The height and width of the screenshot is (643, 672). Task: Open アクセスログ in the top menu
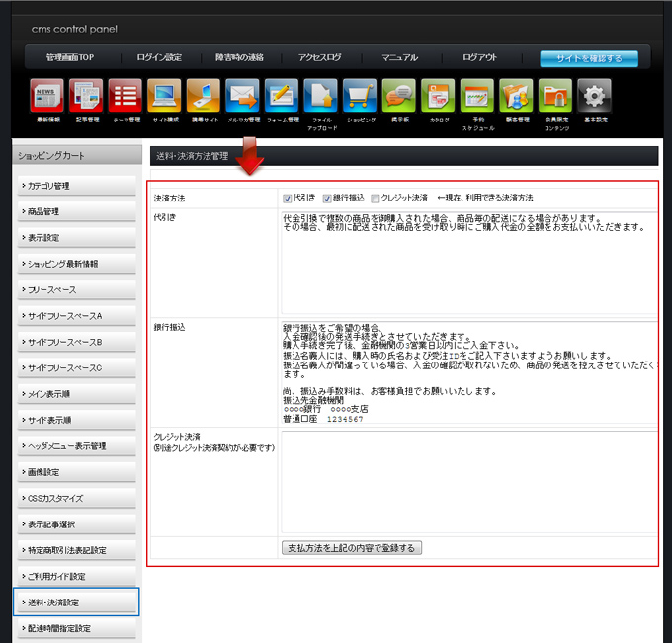(x=318, y=58)
